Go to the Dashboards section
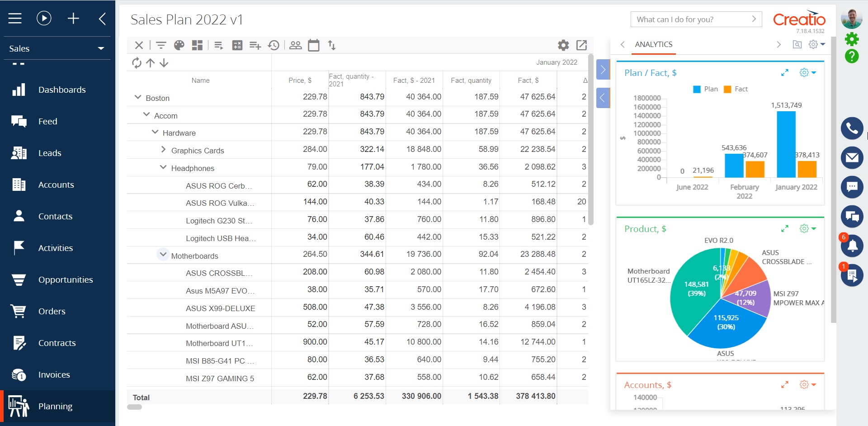The height and width of the screenshot is (426, 868). coord(62,90)
